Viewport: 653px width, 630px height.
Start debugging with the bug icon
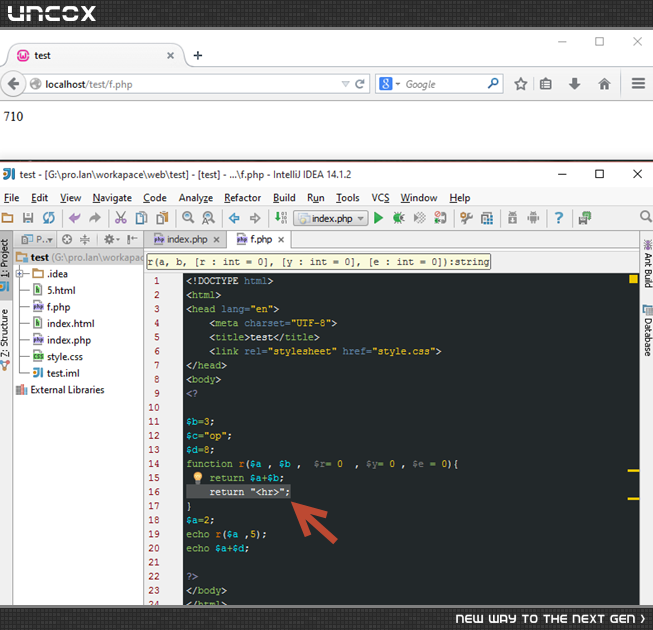click(x=399, y=217)
